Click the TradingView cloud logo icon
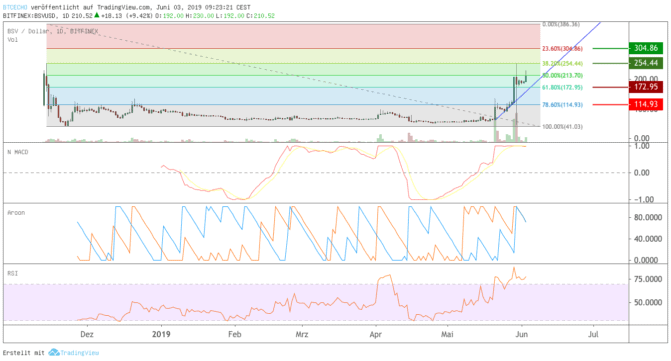This screenshot has height=361, width=671. (x=53, y=352)
